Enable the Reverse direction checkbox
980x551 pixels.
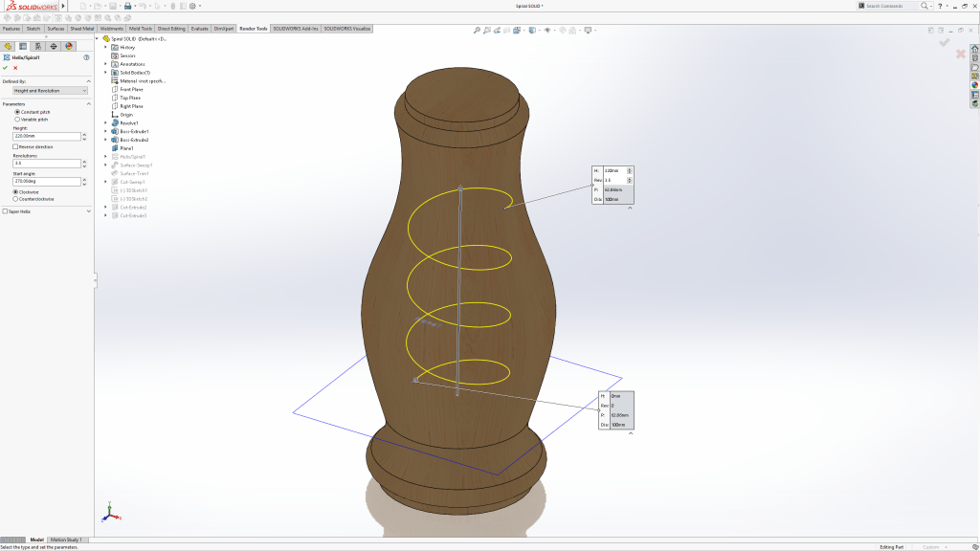(15, 146)
